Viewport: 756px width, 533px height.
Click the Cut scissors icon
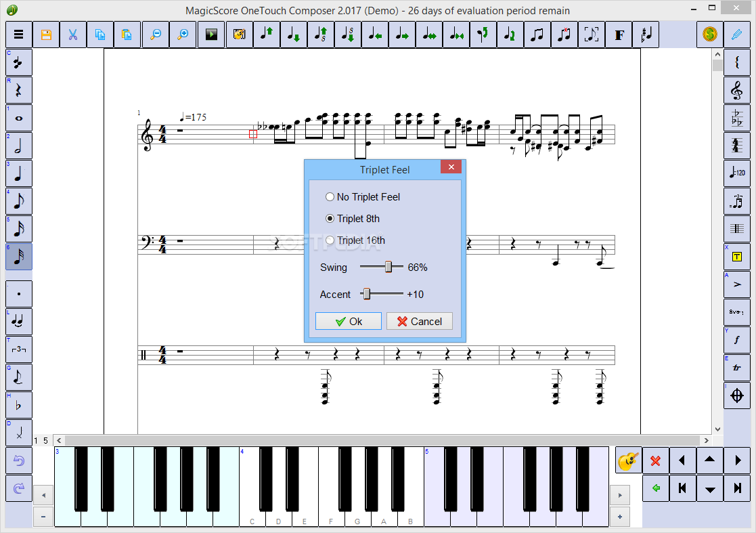73,35
